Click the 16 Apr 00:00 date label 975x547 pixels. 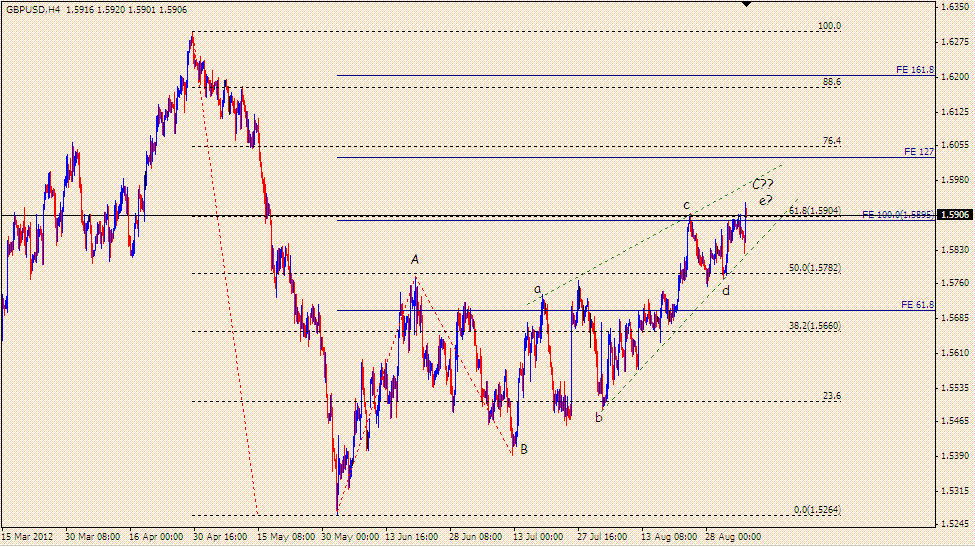(156, 536)
